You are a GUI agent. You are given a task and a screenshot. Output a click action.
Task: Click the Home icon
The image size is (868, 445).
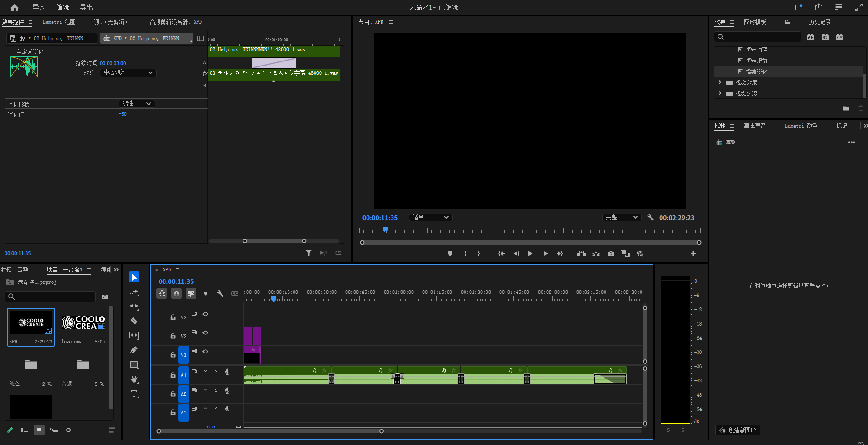[x=15, y=7]
